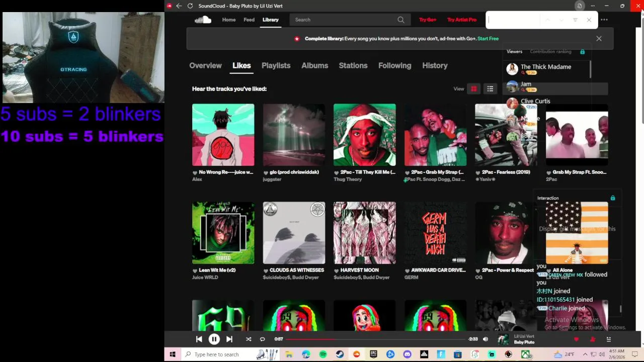
Task: Click the GERM artist name
Action: click(411, 278)
